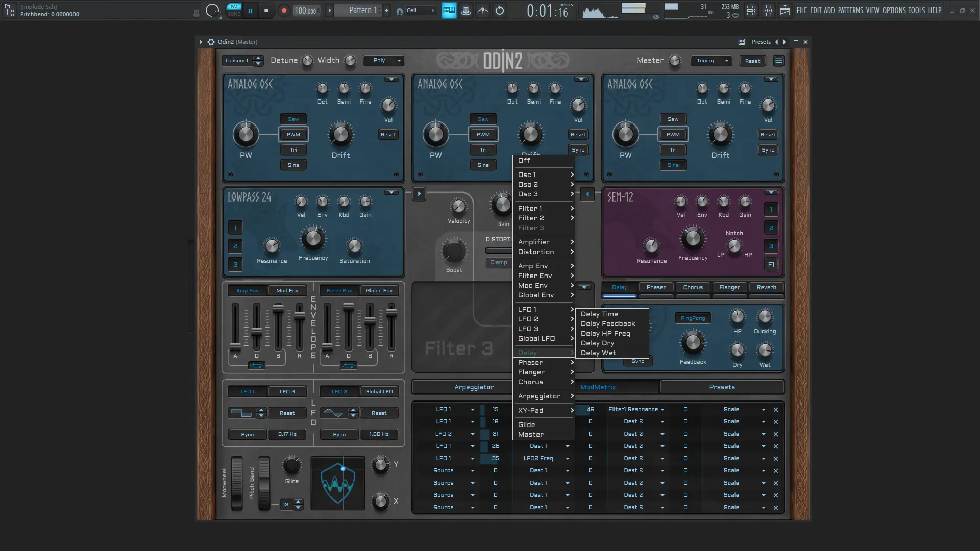Open the Tuning dropdown
Screen dimensions: 980x551
point(711,61)
